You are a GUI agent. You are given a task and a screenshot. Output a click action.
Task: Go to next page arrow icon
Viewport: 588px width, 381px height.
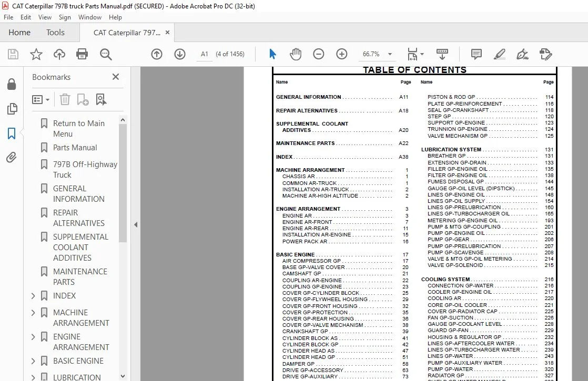click(x=180, y=54)
